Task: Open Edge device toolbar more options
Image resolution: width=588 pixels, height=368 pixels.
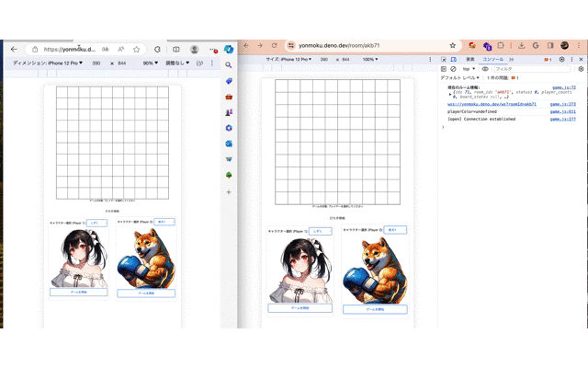Action: (x=212, y=63)
